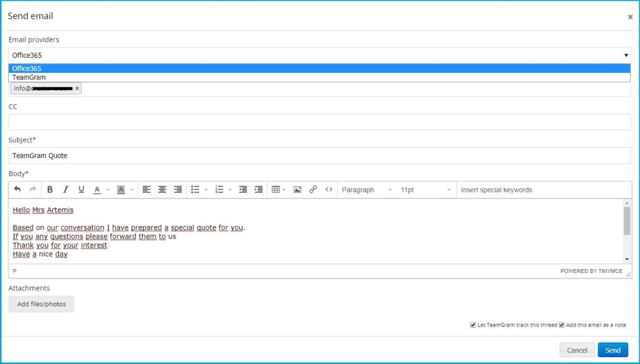Click the body editor scrollbar thumb
Screen dimensions: 640x364
click(627, 221)
